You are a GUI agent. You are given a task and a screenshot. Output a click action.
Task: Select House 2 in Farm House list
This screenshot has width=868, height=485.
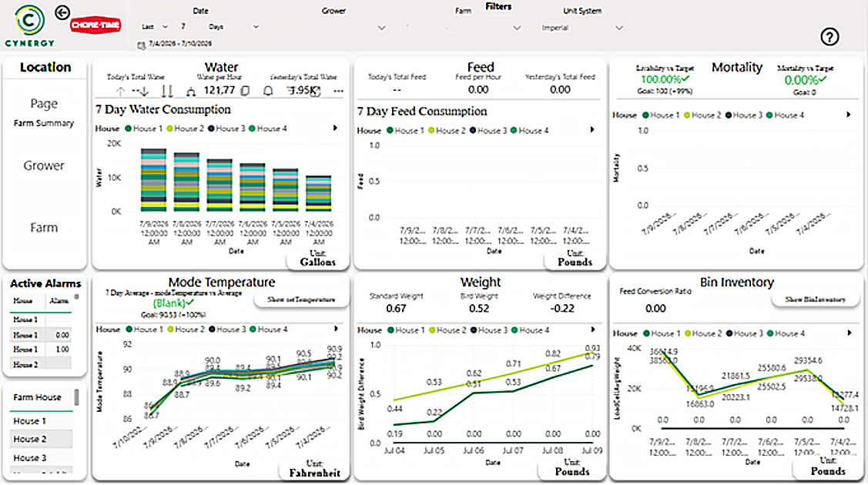coord(40,439)
